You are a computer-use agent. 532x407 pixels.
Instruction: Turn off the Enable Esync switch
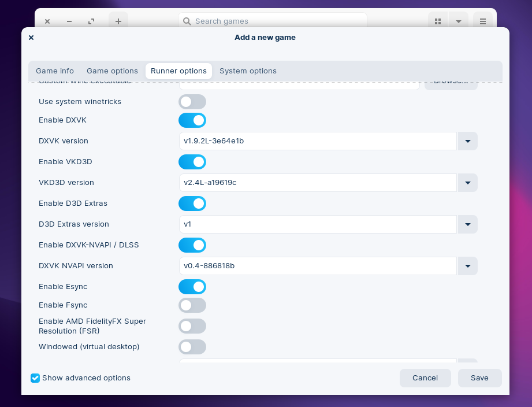pos(192,287)
